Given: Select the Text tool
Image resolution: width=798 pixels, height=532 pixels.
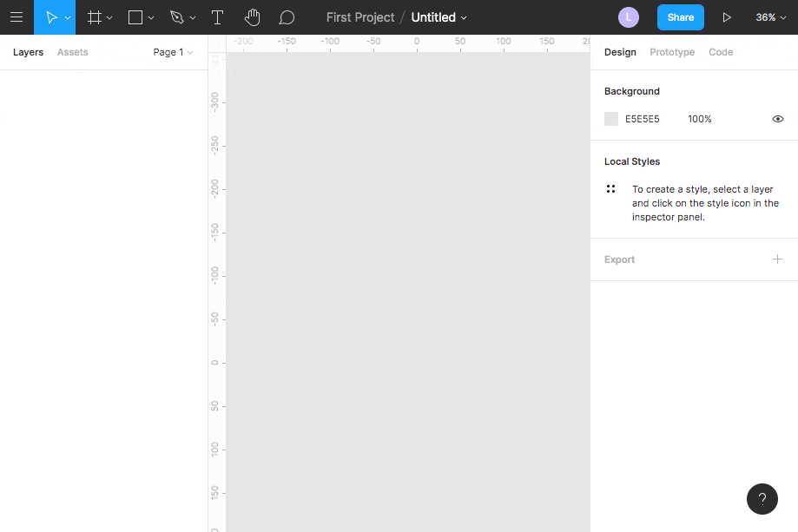Looking at the screenshot, I should 218,17.
